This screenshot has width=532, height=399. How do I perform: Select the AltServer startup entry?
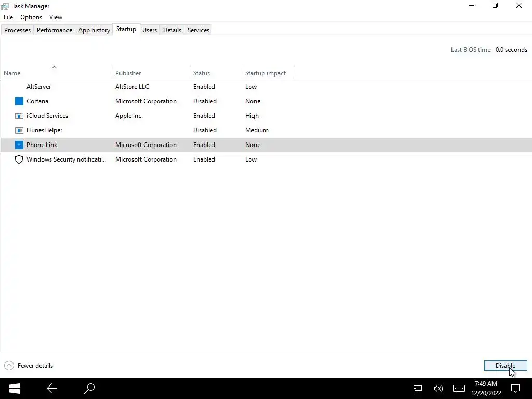pyautogui.click(x=38, y=87)
